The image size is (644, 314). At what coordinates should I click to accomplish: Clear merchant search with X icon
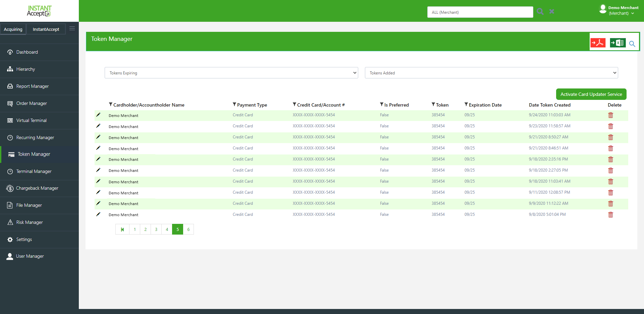point(552,12)
